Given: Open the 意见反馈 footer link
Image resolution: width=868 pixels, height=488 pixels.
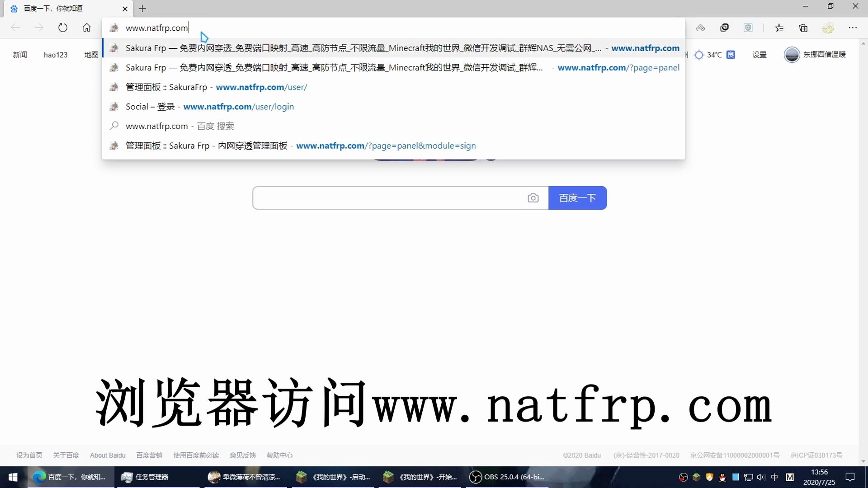Looking at the screenshot, I should (x=243, y=455).
